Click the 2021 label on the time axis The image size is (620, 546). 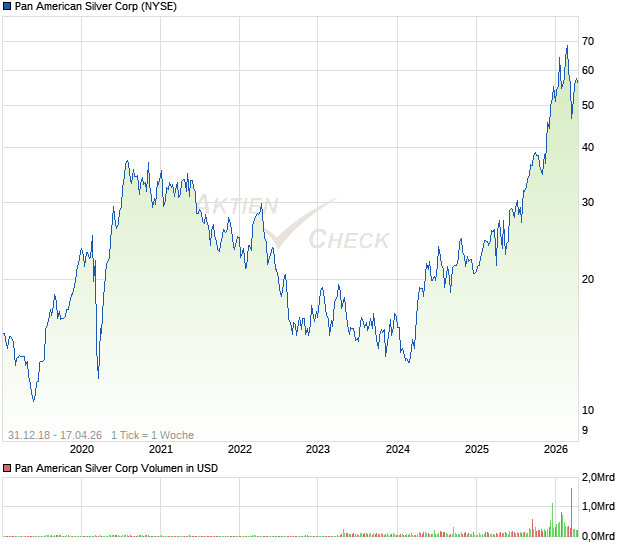[x=161, y=450]
